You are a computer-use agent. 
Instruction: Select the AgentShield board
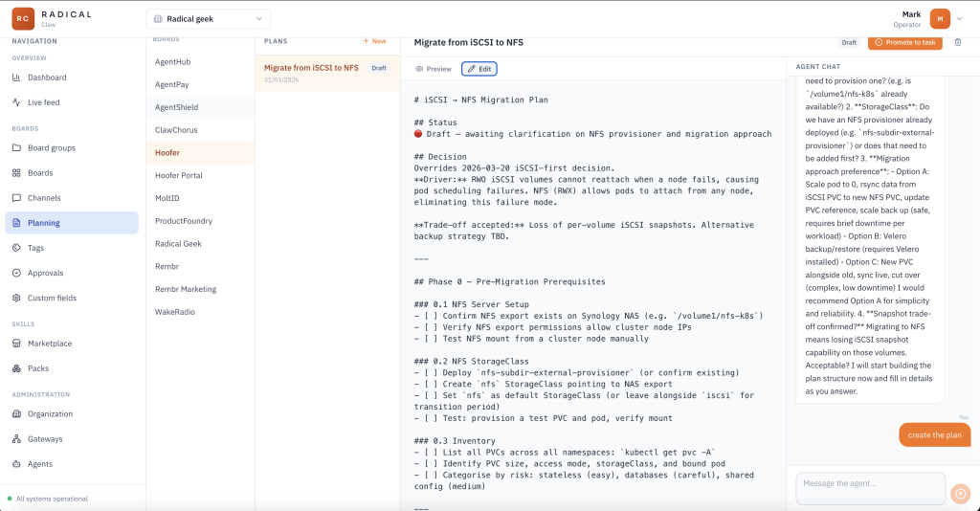(x=177, y=107)
